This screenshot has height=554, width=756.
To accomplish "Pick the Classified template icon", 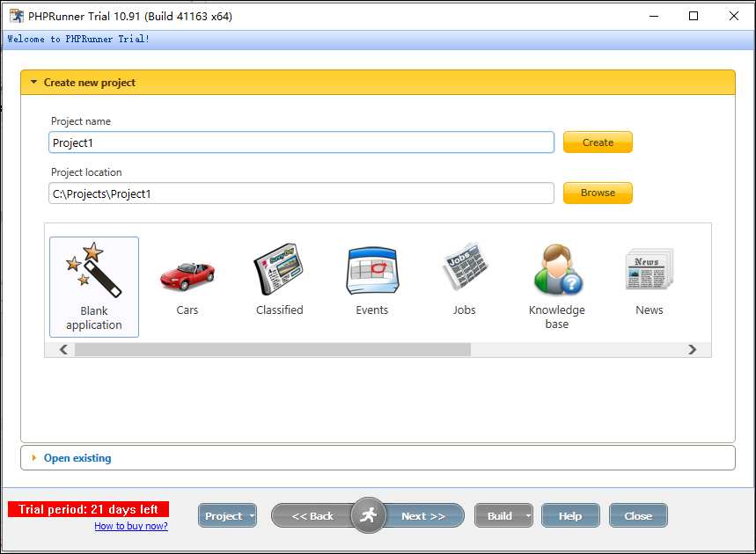I will click(279, 269).
